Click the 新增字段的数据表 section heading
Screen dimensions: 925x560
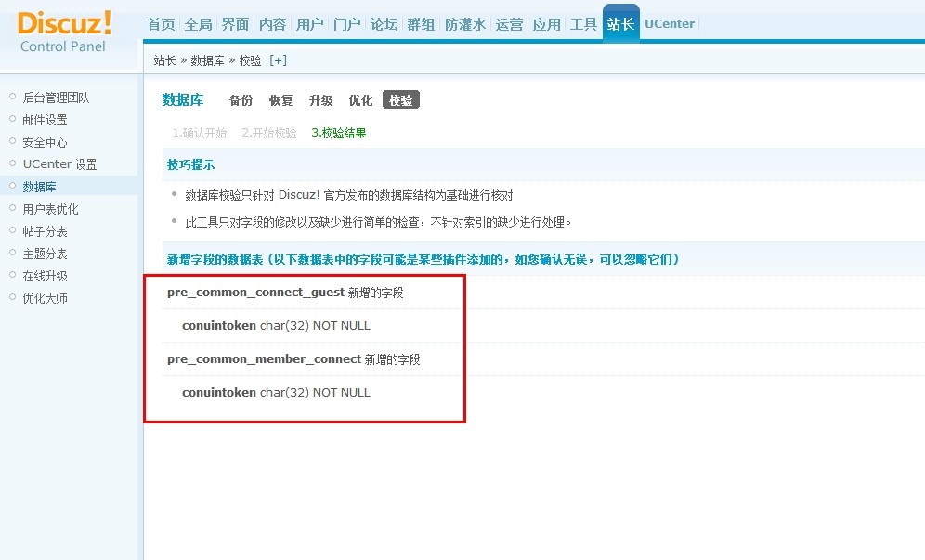point(423,259)
